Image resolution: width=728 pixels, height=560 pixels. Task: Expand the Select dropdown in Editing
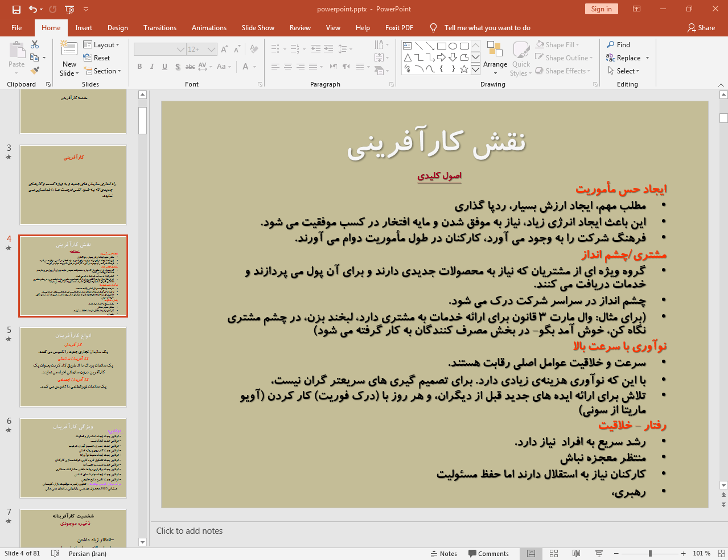tap(624, 71)
